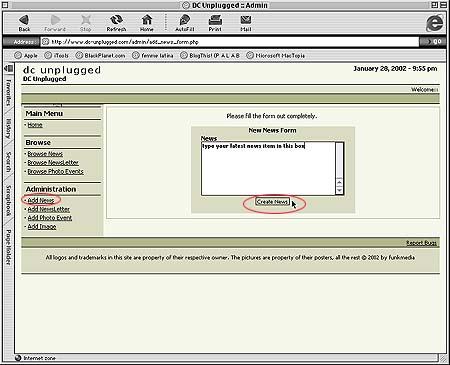
Task: Click the Go button next to address bar
Action: coord(434,42)
